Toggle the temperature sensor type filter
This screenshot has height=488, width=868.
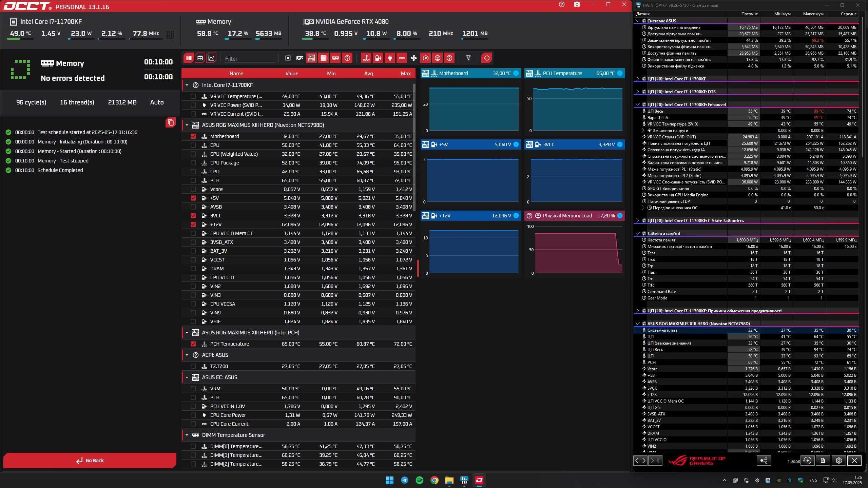[366, 58]
